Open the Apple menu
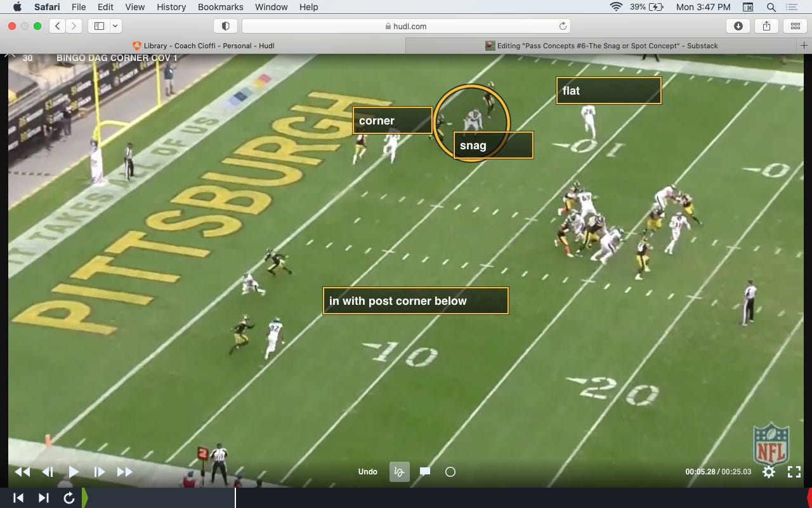This screenshot has height=508, width=812. [17, 7]
